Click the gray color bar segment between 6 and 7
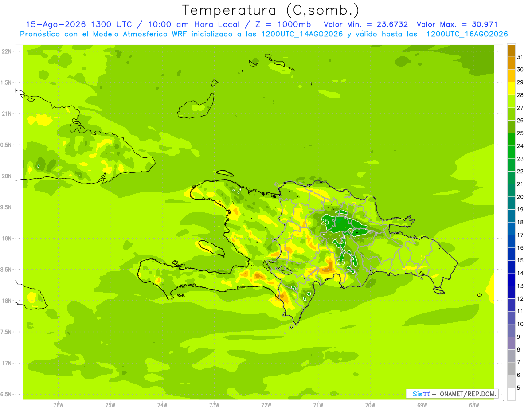Image resolution: width=532 pixels, height=411 pixels. coord(511,368)
